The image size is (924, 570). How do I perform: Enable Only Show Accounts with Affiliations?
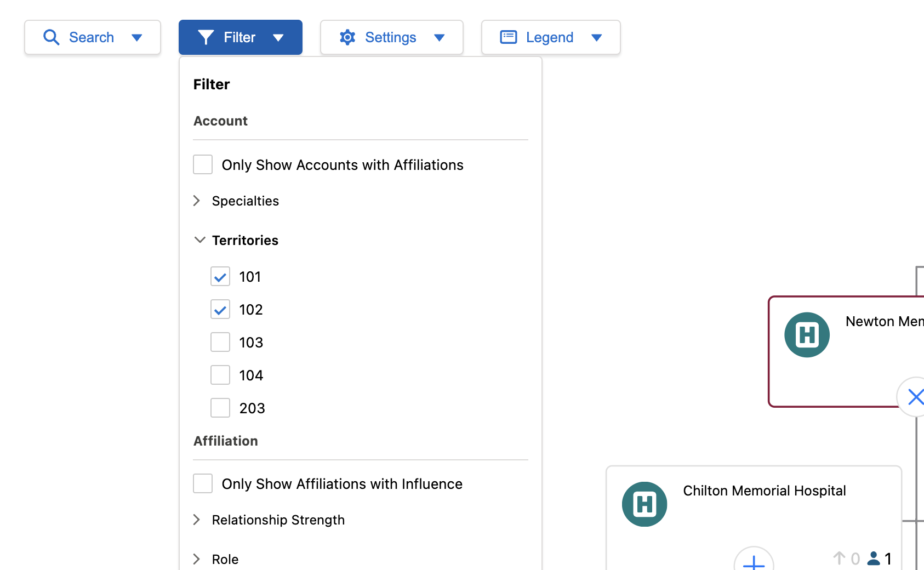tap(203, 164)
